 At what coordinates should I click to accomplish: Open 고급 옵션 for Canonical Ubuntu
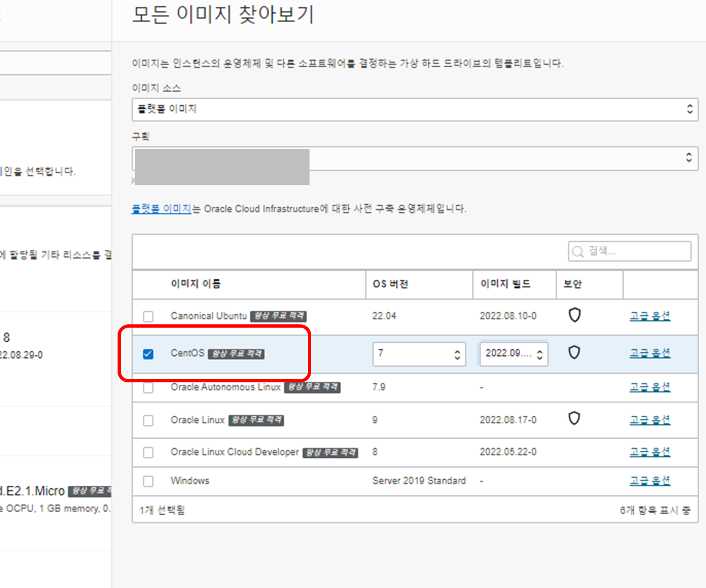(x=650, y=316)
